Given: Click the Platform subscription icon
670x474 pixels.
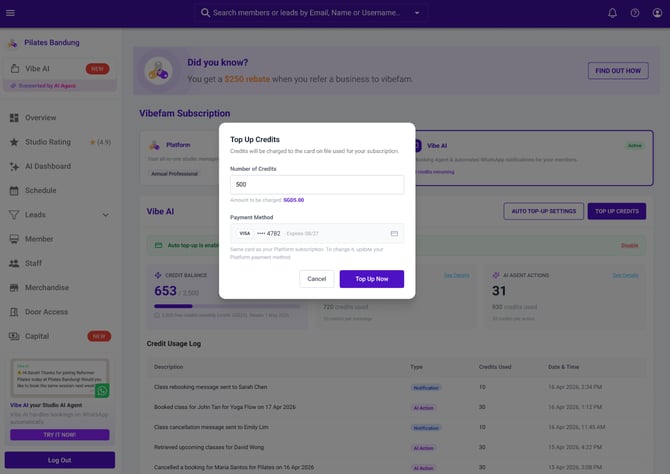Looking at the screenshot, I should tap(154, 145).
